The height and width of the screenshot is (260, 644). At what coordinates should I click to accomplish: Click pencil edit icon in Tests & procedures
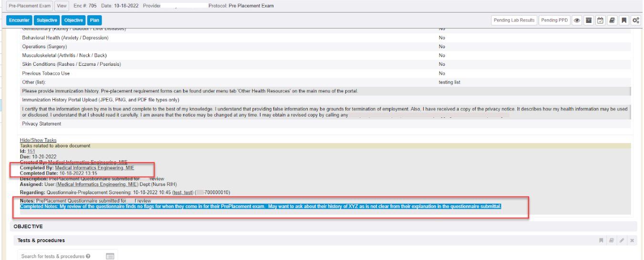622,240
